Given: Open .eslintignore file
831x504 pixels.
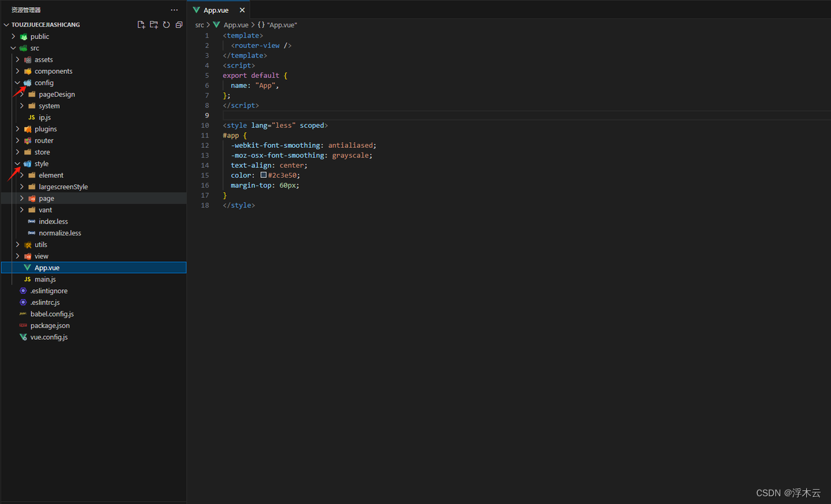Looking at the screenshot, I should [49, 291].
